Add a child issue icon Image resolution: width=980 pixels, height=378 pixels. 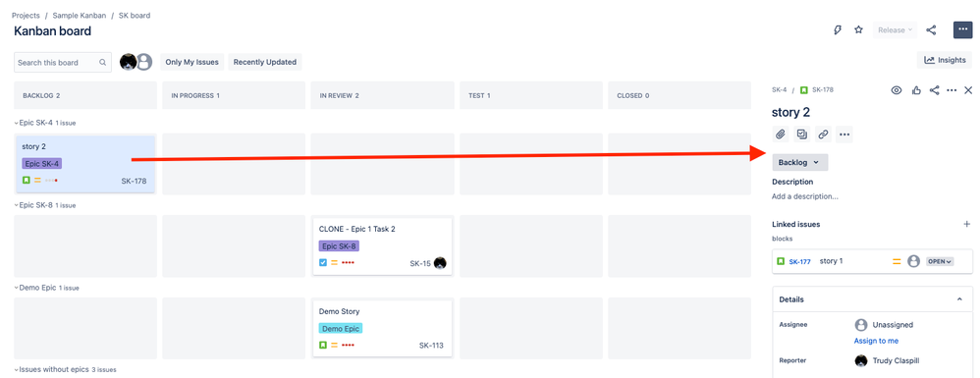tap(802, 134)
